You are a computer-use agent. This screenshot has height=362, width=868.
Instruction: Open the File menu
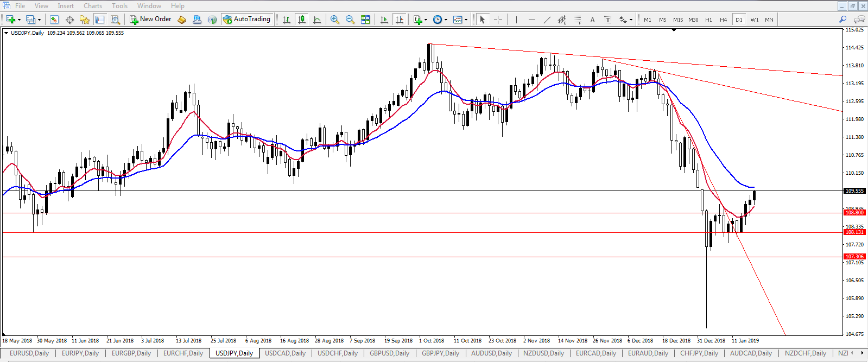point(20,6)
